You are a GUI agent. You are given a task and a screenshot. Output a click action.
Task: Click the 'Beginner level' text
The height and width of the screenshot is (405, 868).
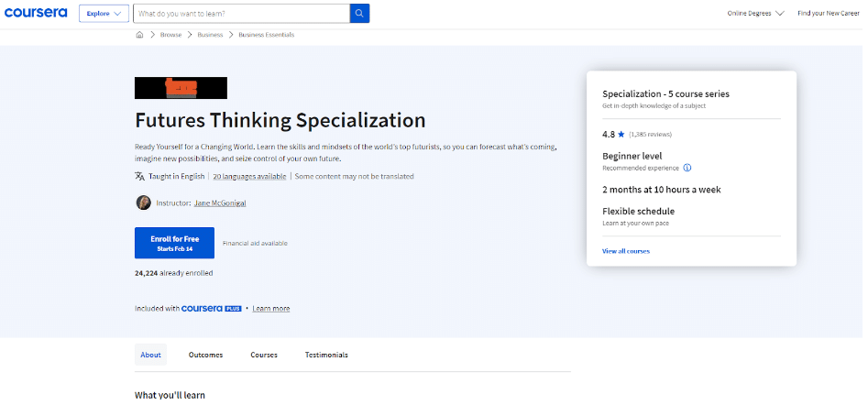coord(632,156)
